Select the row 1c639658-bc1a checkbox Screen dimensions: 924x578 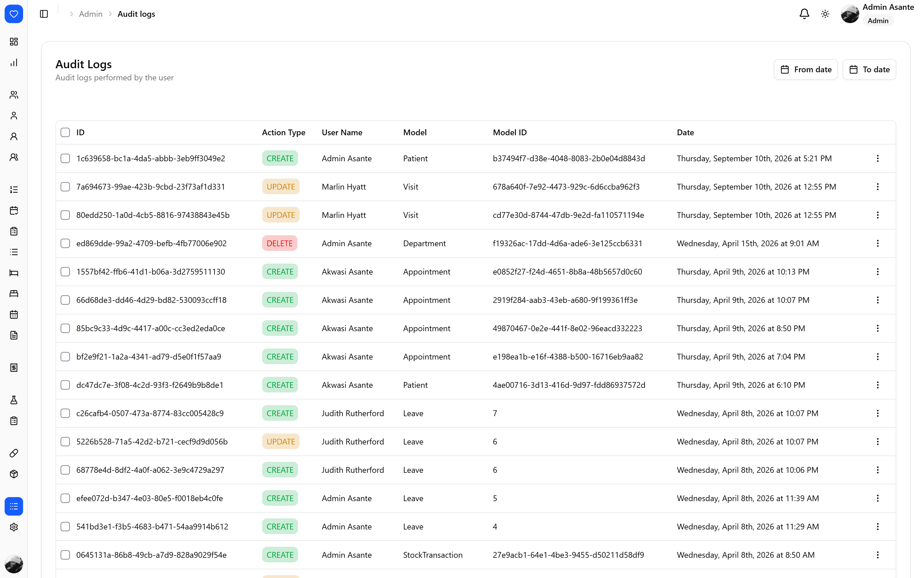tap(65, 159)
